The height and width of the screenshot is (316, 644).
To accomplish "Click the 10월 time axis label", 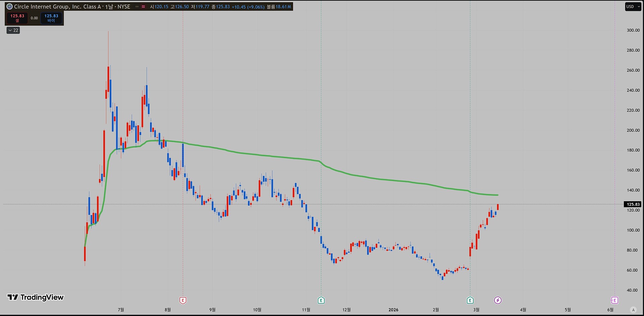I will [x=257, y=310].
